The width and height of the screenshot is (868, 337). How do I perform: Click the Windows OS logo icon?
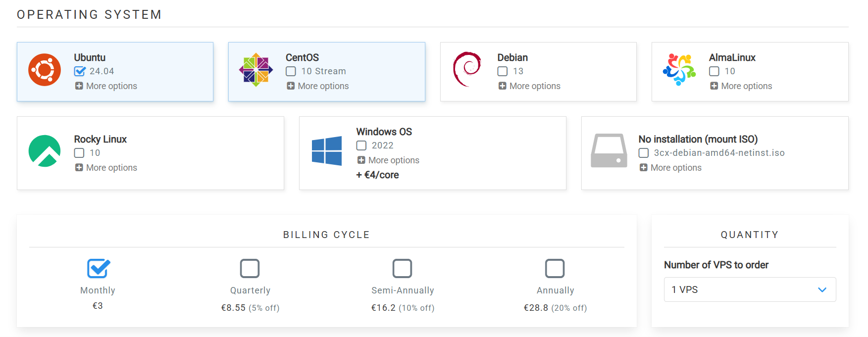tap(327, 151)
